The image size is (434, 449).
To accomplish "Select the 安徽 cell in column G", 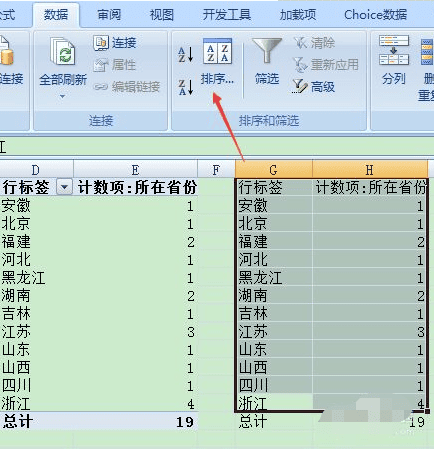I will 274,205.
